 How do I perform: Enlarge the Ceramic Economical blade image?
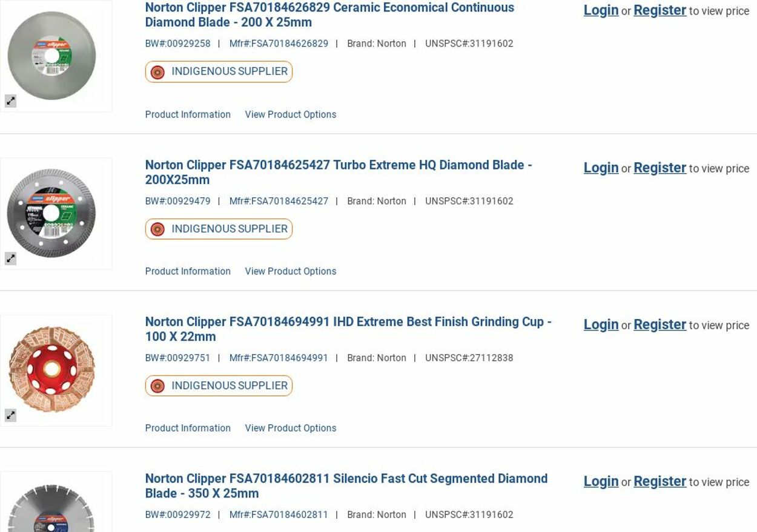pyautogui.click(x=10, y=101)
